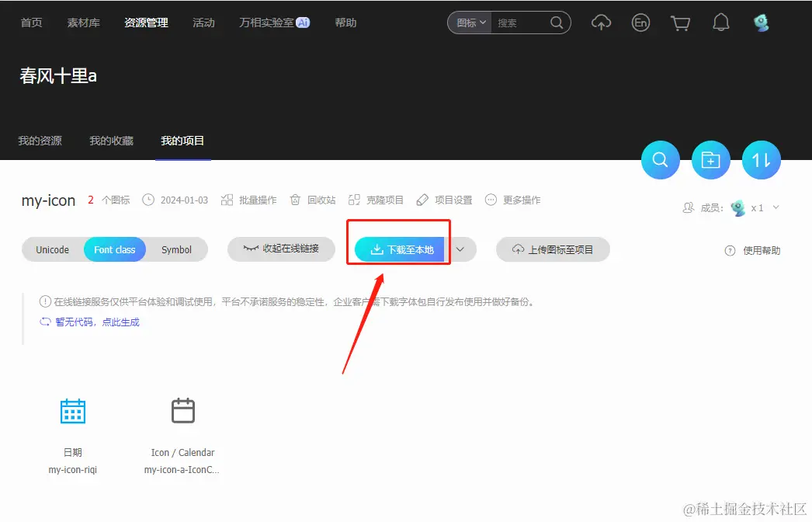812x522 pixels.
Task: Click the cloud upload icon in top bar
Action: (601, 23)
